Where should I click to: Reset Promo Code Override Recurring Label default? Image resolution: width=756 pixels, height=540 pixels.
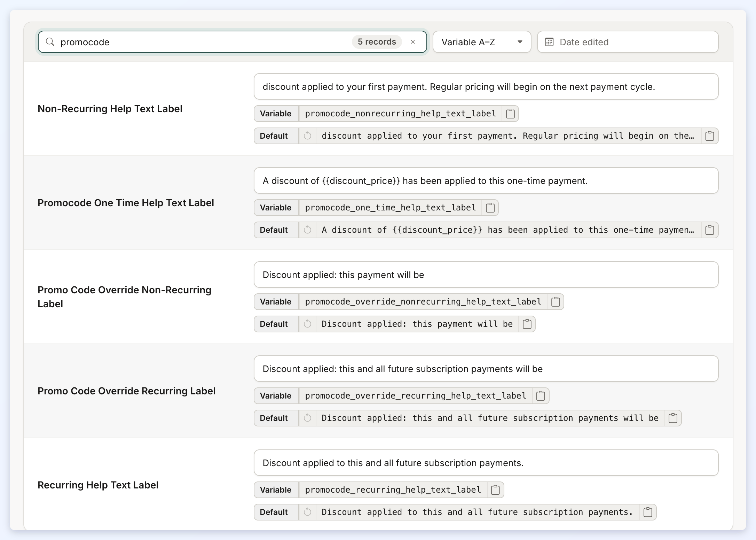pyautogui.click(x=307, y=418)
